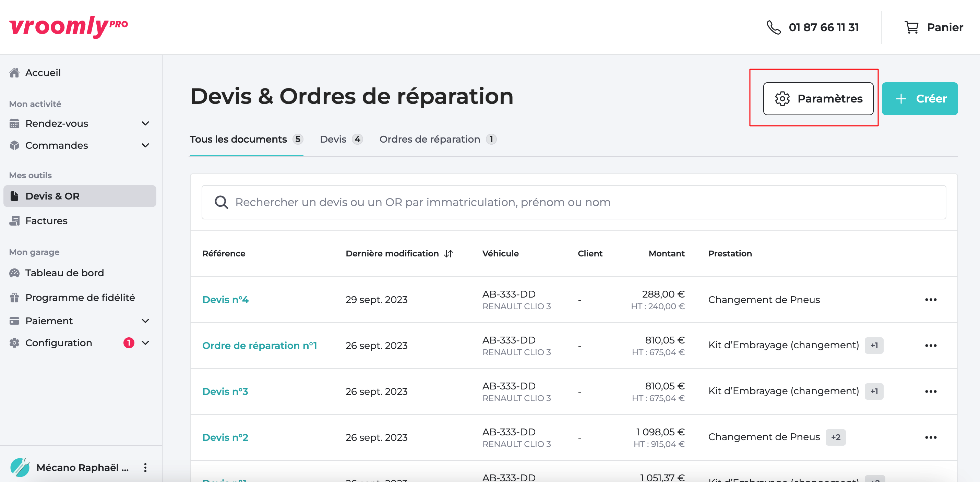Expand the Paiement section chevron
980x482 pixels.
(x=145, y=321)
